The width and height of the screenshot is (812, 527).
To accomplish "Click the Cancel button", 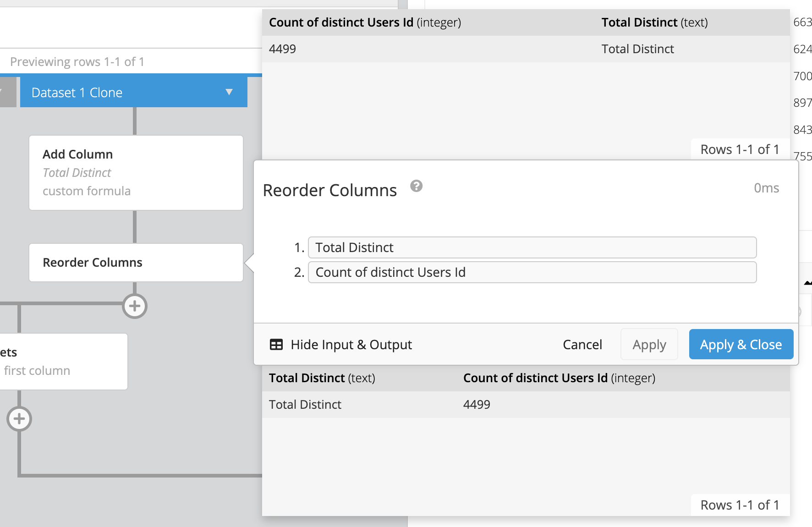I will pos(582,345).
